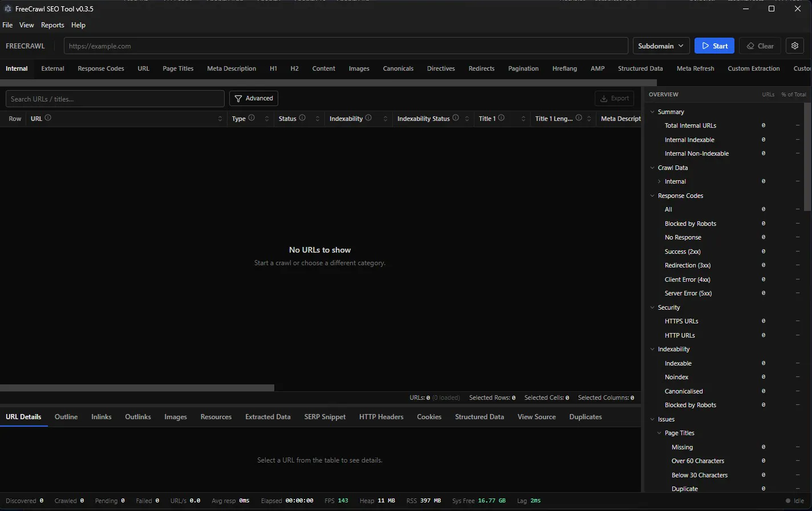This screenshot has height=511, width=812.
Task: Sort Indexability column using its arrows
Action: click(385, 119)
